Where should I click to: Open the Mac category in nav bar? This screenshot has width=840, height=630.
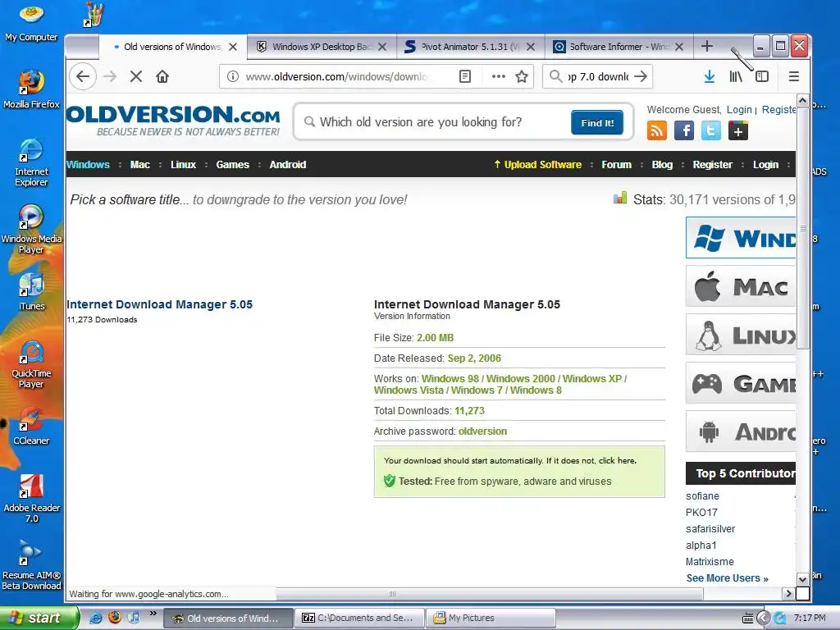pyautogui.click(x=139, y=164)
